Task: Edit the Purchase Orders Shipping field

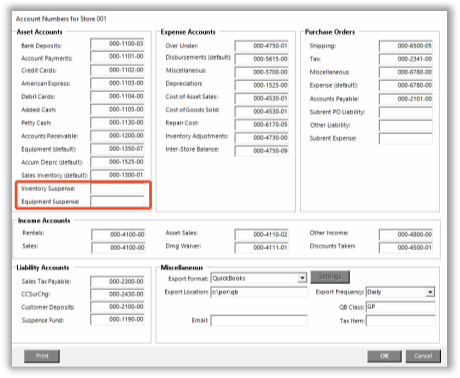Action: (406, 46)
